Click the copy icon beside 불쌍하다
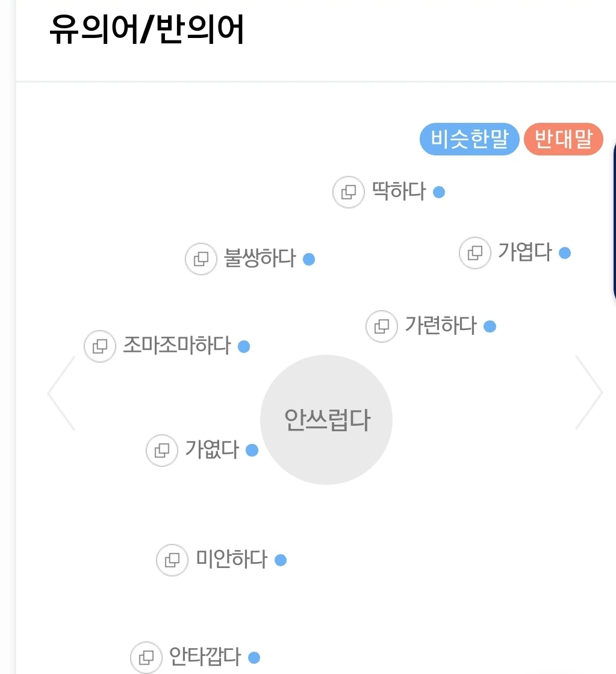616x674 pixels. coord(201,259)
